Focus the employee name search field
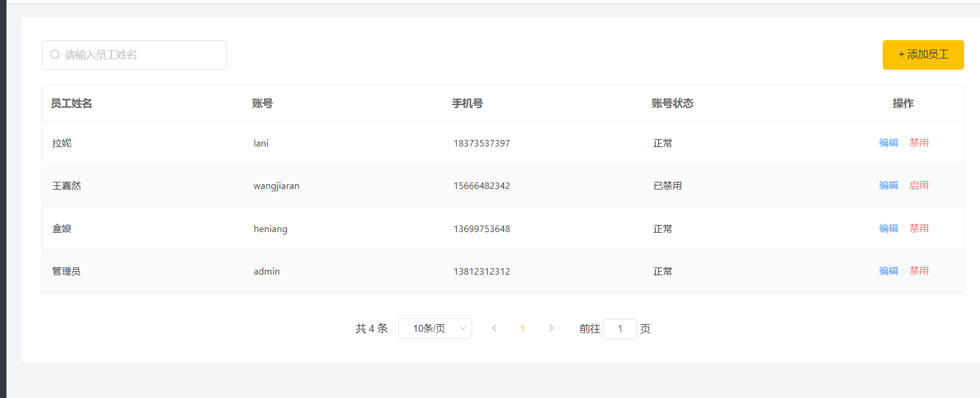 pos(134,55)
